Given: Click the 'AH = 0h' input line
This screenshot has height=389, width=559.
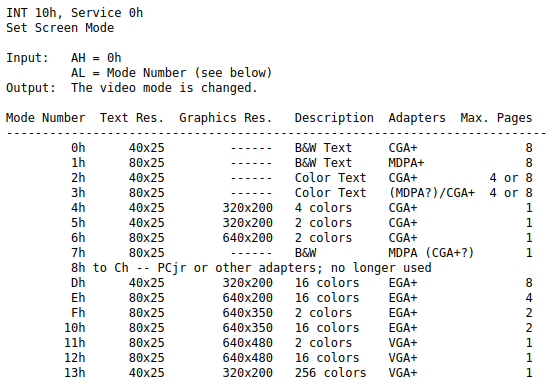Looking at the screenshot, I should pyautogui.click(x=96, y=58).
